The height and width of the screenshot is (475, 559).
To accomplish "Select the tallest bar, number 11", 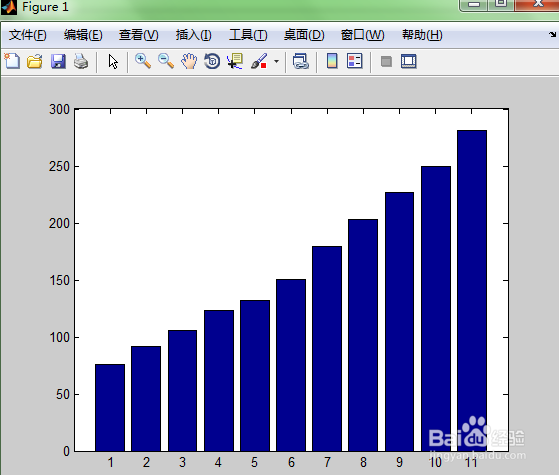I will (472, 291).
